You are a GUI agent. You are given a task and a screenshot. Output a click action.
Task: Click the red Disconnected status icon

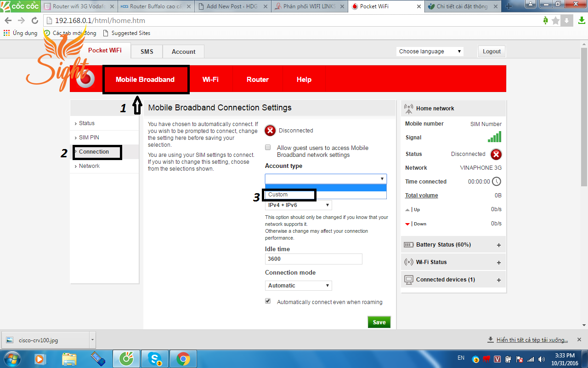(496, 154)
